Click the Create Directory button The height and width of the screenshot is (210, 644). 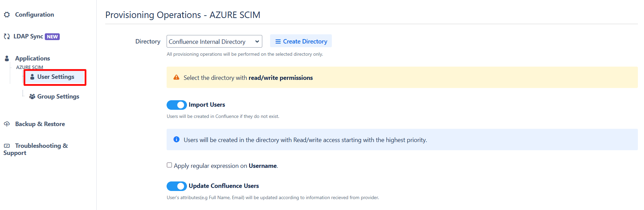301,41
